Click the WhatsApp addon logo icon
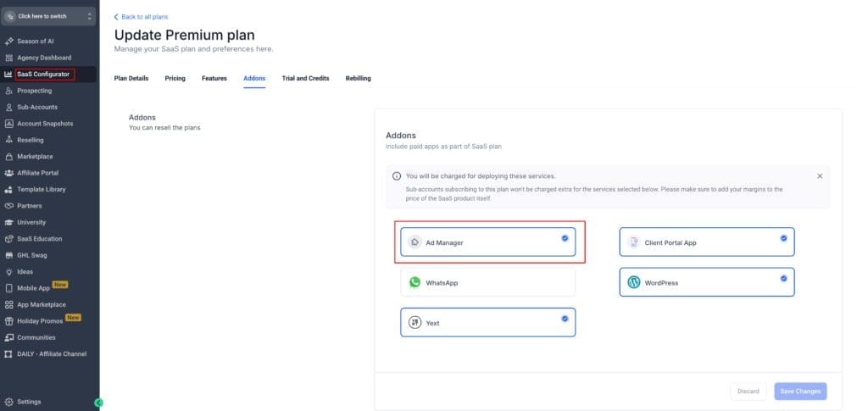 (415, 282)
